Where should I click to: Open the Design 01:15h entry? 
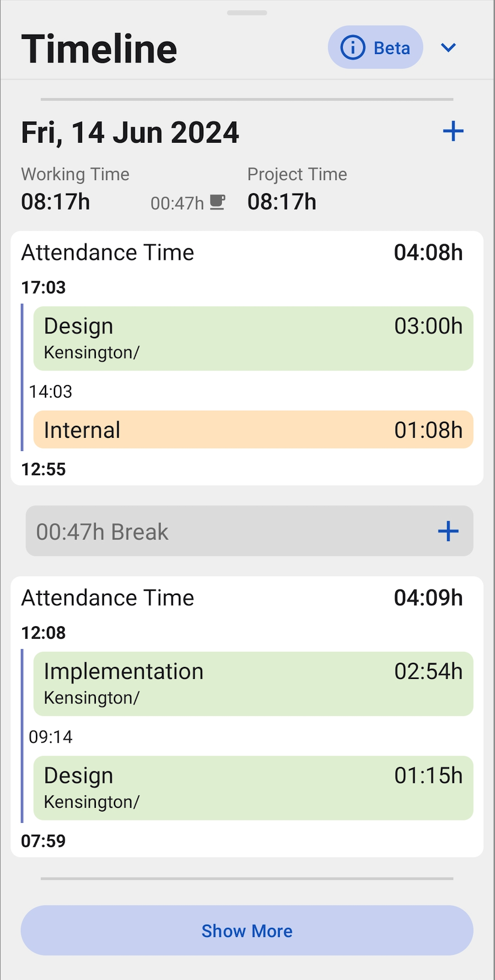point(253,788)
